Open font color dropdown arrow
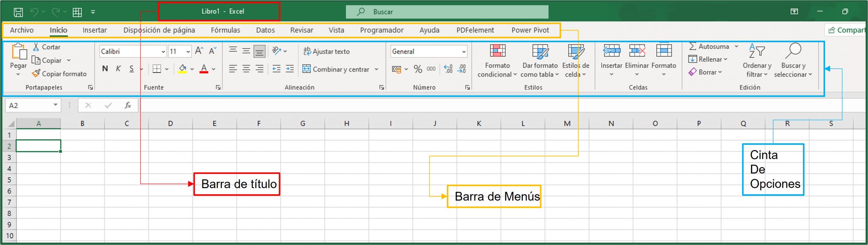 (214, 69)
